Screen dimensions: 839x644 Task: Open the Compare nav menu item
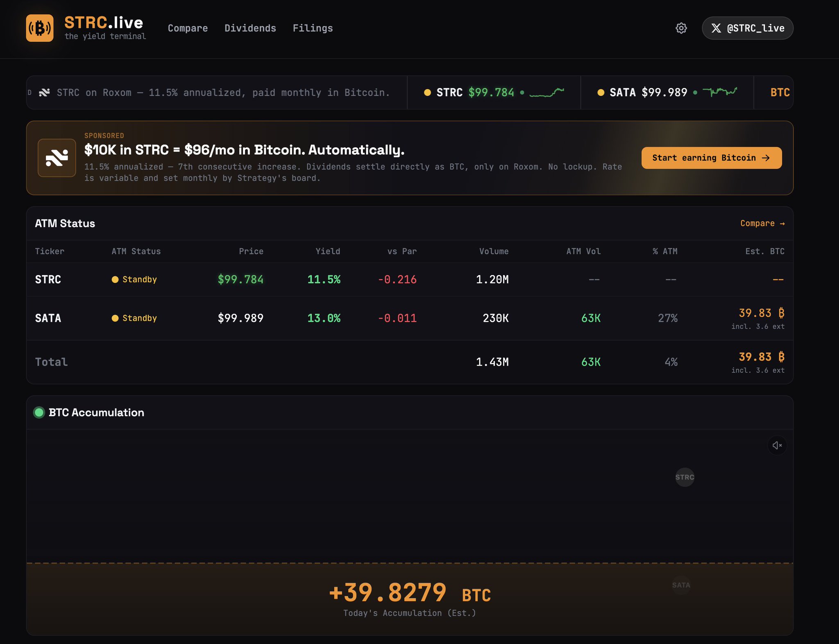click(x=188, y=28)
